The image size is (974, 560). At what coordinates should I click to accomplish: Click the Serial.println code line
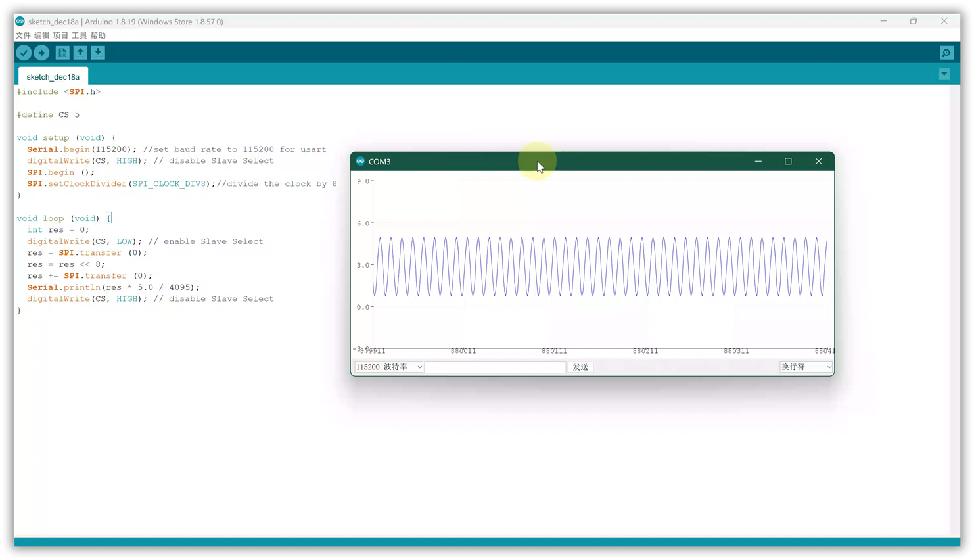click(x=114, y=287)
